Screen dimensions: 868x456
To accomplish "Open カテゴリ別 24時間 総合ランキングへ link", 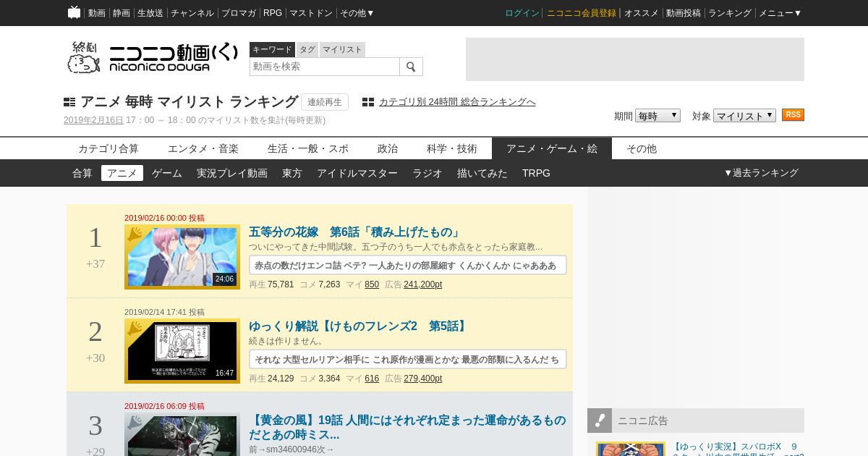I will coord(457,102).
